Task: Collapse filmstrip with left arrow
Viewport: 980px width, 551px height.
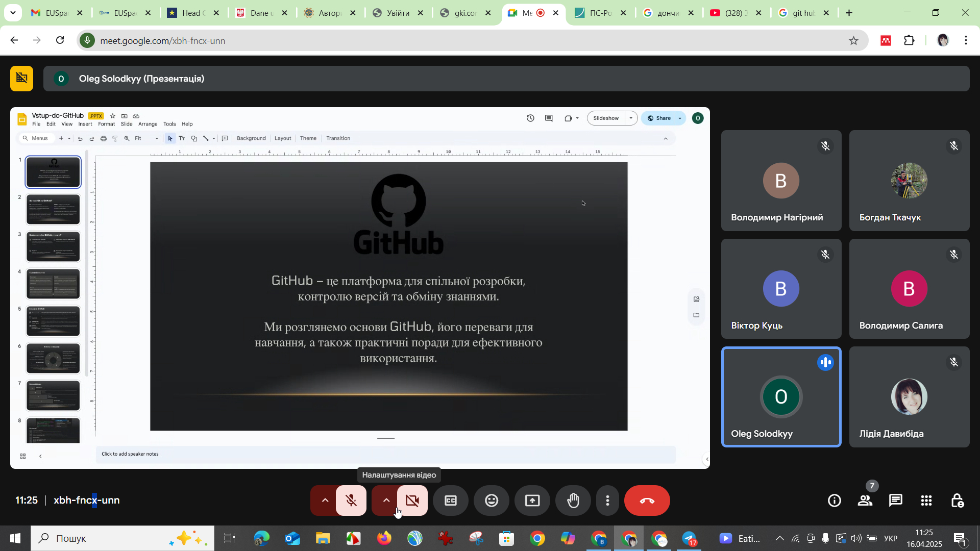Action: coord(40,456)
